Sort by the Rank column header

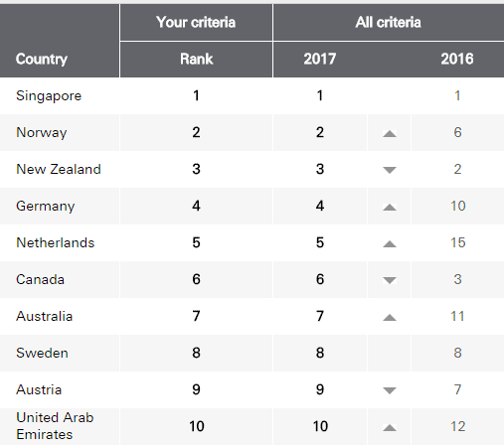196,59
